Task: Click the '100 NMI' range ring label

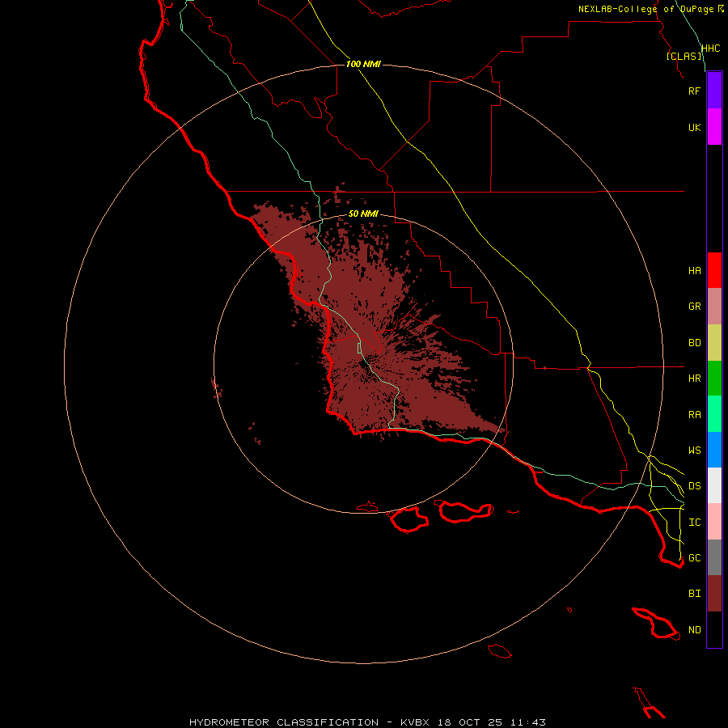Action: coord(363,64)
